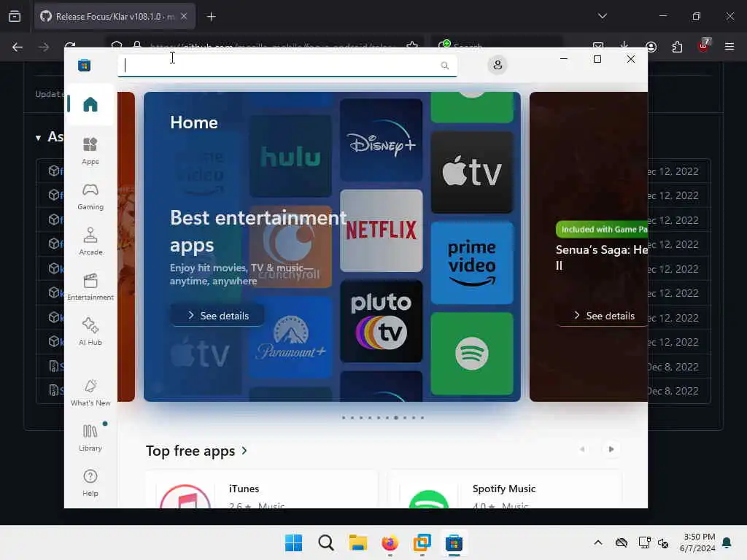Click the magnifier icon in Store search box

pyautogui.click(x=444, y=66)
